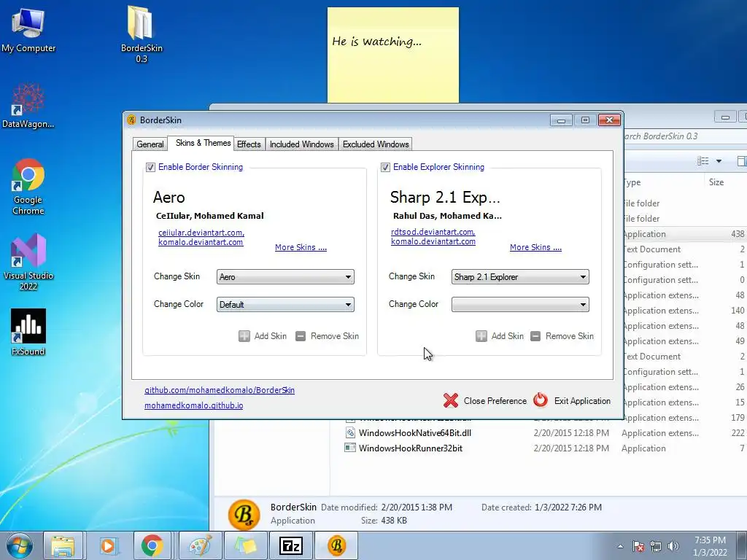This screenshot has height=560, width=747.
Task: Click Add Skin plus icon under Aero
Action: tap(244, 336)
